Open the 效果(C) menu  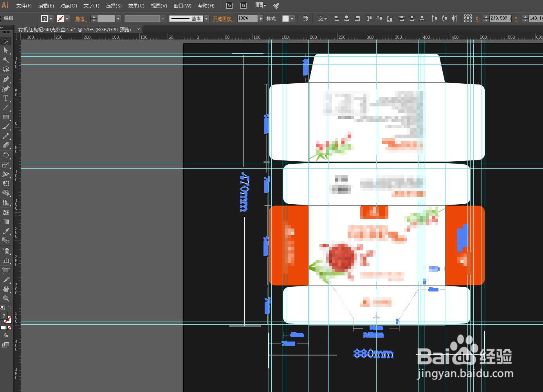coord(136,6)
